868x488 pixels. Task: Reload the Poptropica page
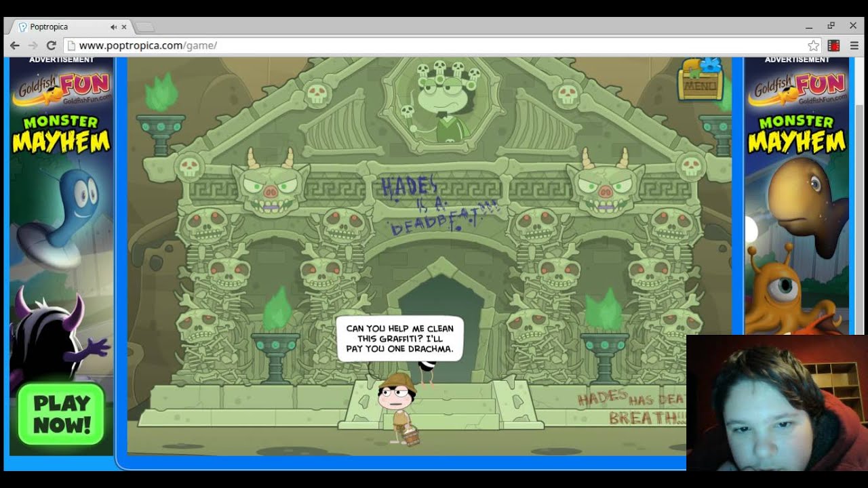(51, 45)
